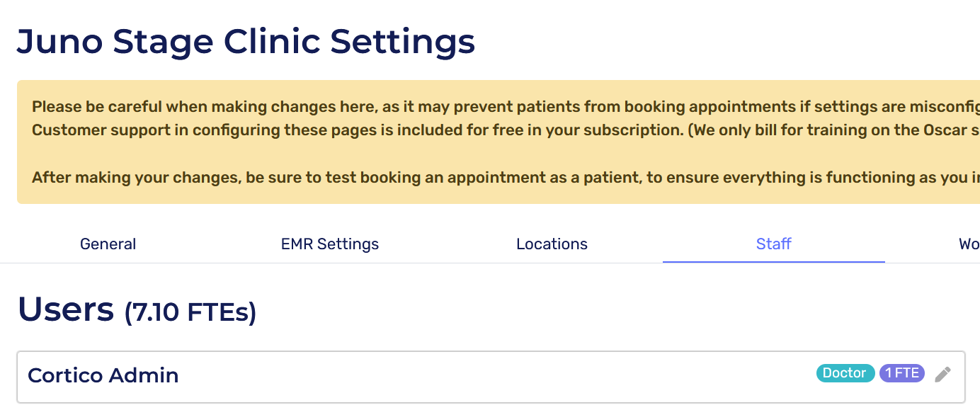Switch to the EMR Settings tab
The image size is (980, 410).
click(x=330, y=244)
